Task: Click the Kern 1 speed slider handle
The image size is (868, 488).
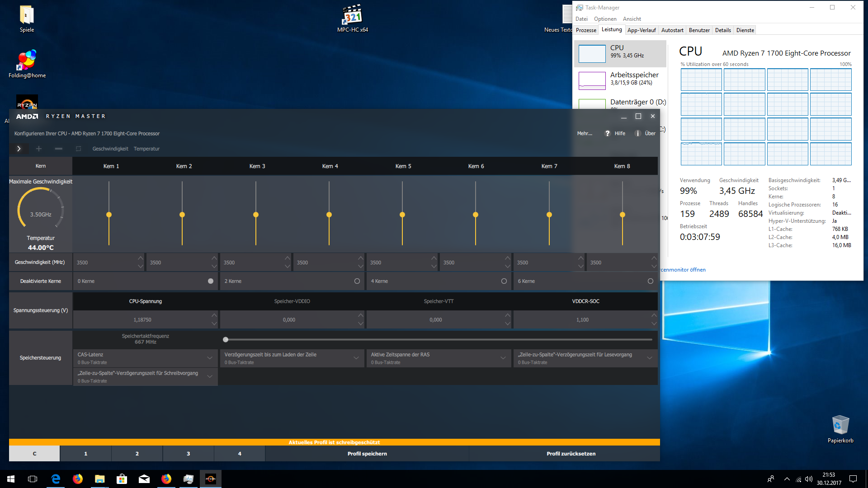Action: [x=109, y=215]
